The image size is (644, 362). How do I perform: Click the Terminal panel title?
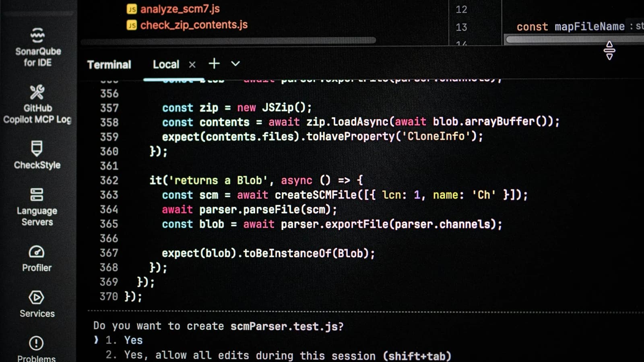pos(109,65)
